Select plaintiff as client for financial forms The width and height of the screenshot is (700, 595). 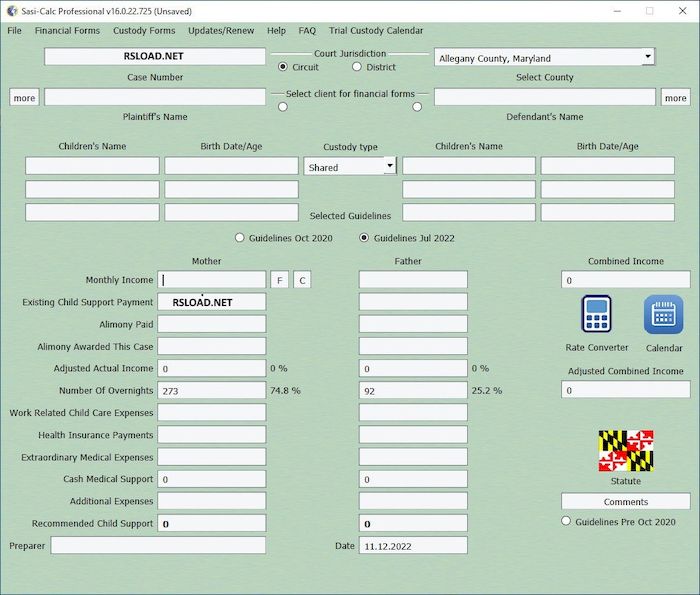tap(283, 107)
